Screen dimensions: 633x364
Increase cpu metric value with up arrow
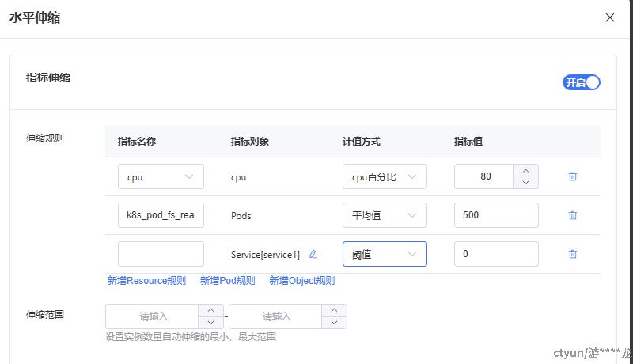coord(526,170)
